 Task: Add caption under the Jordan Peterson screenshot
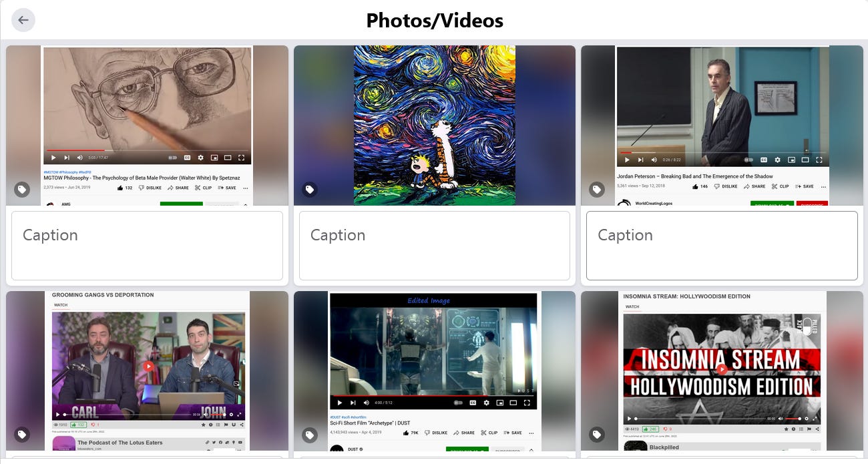(x=722, y=246)
